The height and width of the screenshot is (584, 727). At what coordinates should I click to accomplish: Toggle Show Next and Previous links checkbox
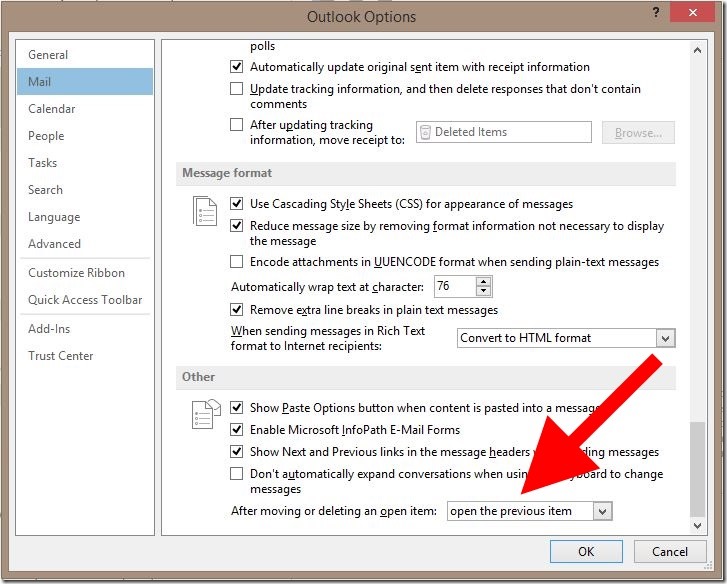tap(236, 451)
